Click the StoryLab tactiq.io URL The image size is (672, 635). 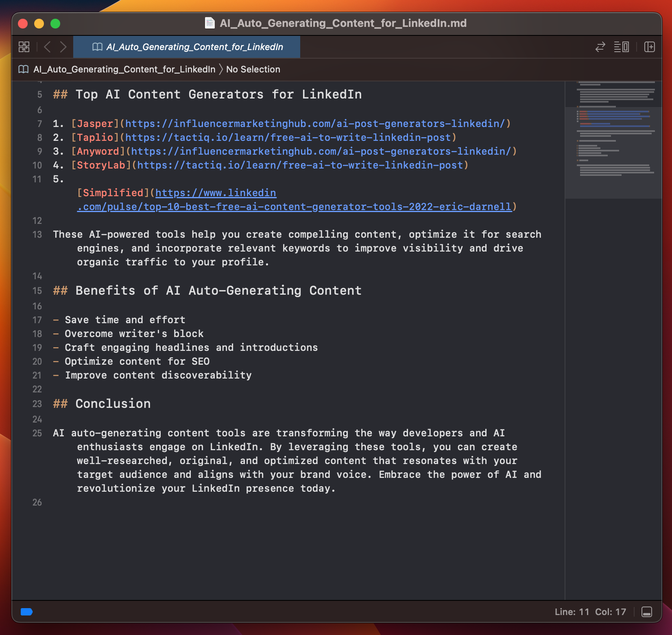(x=300, y=165)
